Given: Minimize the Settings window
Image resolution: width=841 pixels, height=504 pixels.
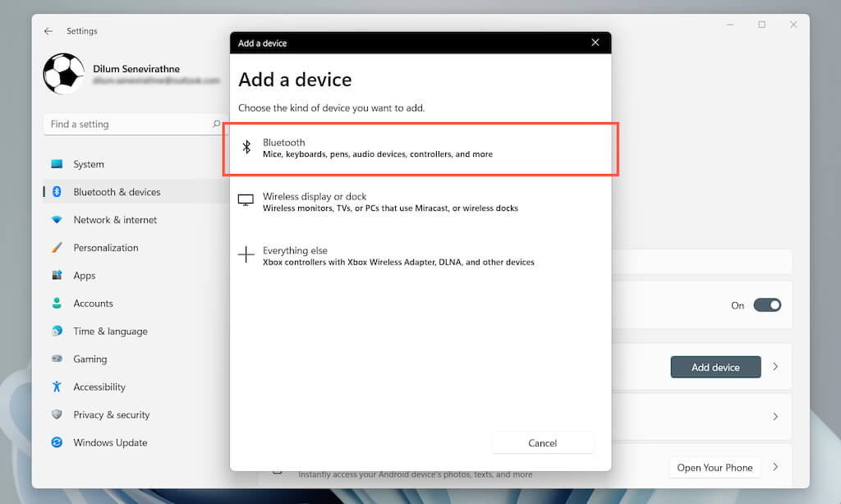Looking at the screenshot, I should [x=730, y=25].
